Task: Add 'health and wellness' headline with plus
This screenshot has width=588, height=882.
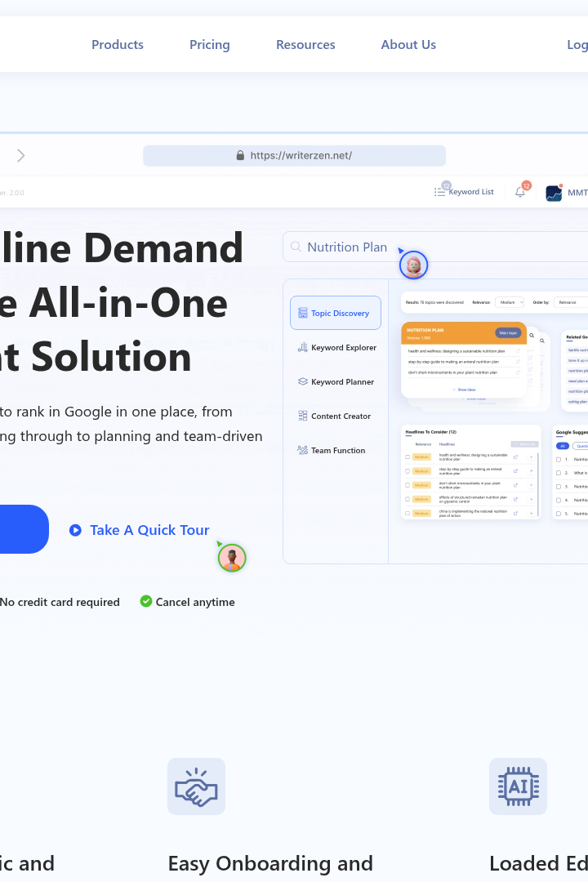Action: (531, 457)
